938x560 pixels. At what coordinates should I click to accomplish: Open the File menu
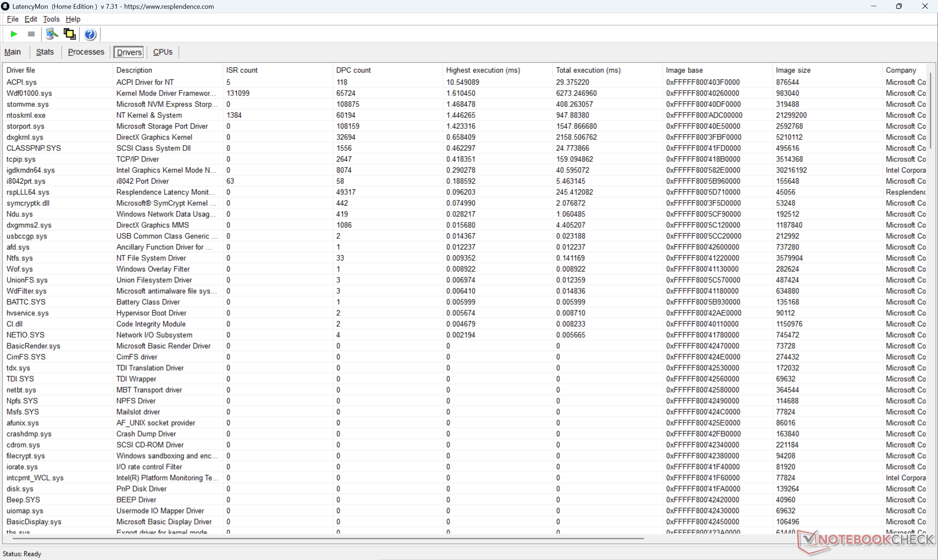click(x=12, y=19)
